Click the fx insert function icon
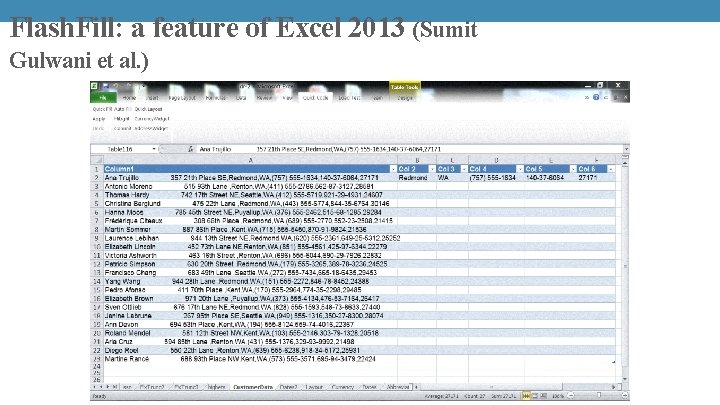Viewport: 720px width, 405px height. [191, 149]
